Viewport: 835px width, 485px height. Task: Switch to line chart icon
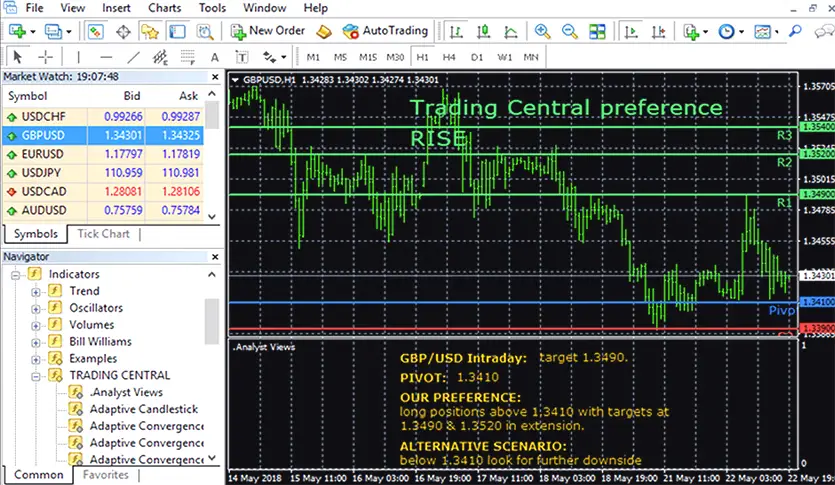point(511,32)
